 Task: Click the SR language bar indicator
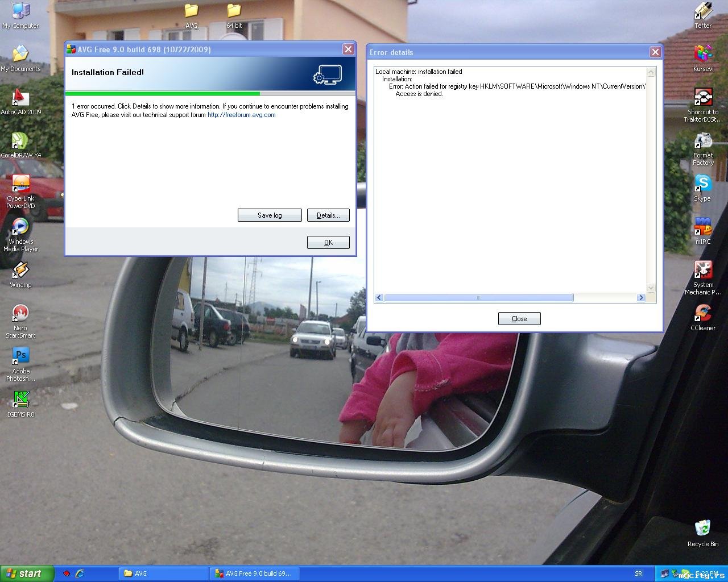click(638, 574)
